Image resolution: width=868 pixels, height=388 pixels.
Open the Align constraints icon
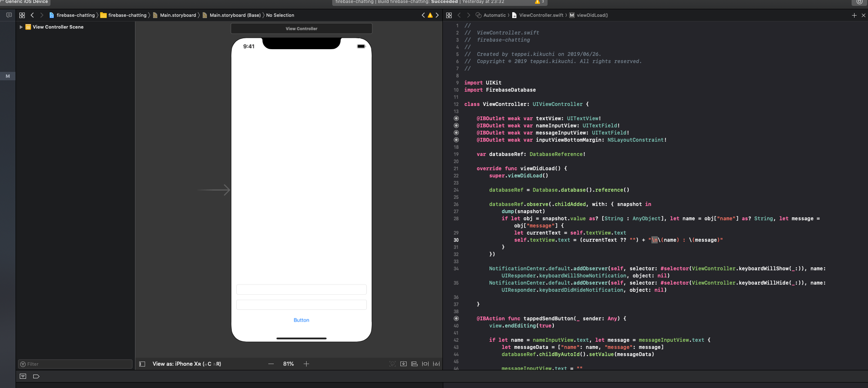(414, 364)
